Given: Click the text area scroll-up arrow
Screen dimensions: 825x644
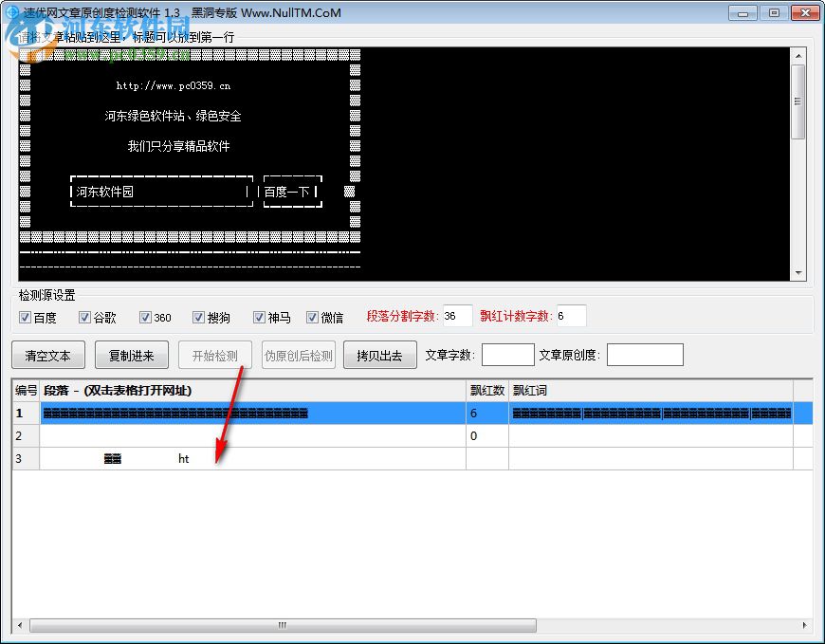Looking at the screenshot, I should (x=798, y=56).
